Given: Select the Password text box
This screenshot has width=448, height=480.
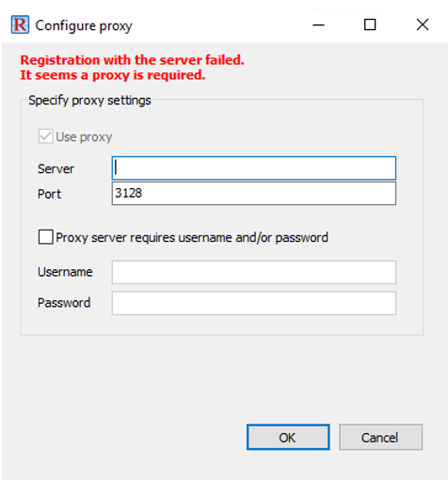Looking at the screenshot, I should pos(254,303).
